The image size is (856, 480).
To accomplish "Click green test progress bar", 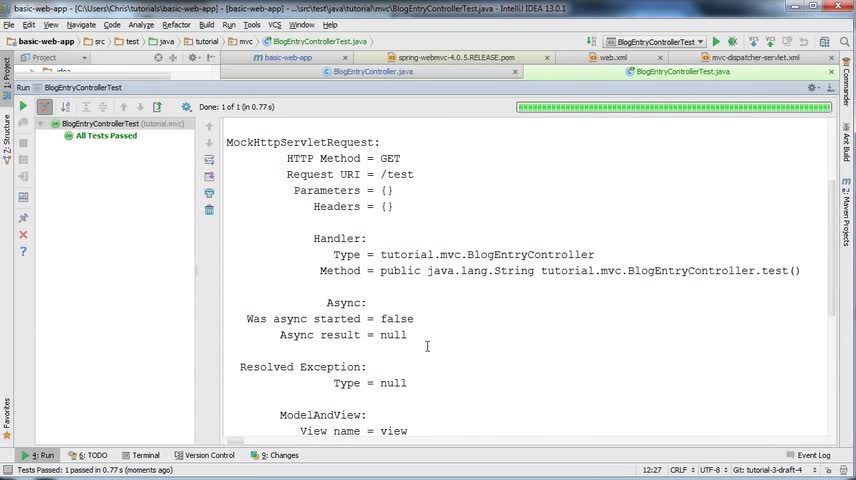I will click(x=674, y=107).
